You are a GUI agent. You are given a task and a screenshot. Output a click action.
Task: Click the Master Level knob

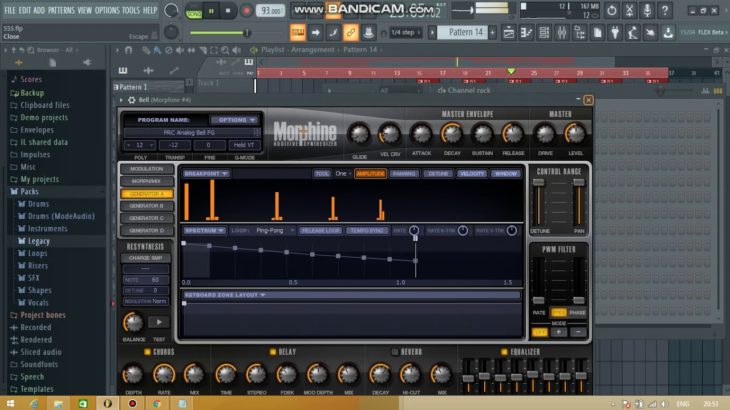tap(575, 134)
